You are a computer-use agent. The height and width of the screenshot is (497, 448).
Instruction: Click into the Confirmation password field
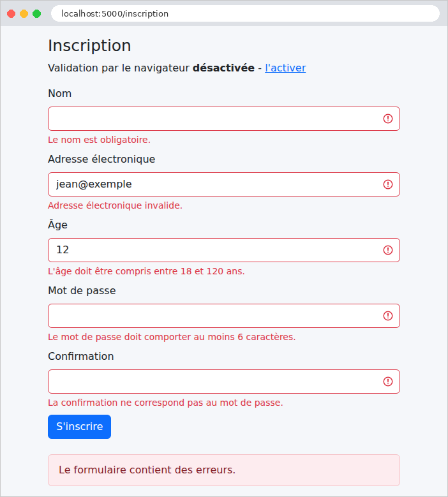coord(224,382)
